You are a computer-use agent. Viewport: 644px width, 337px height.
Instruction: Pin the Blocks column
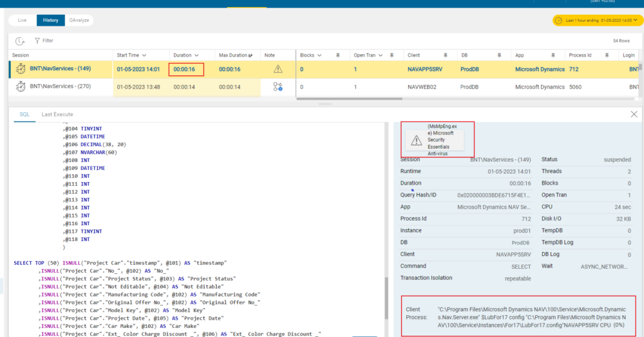(337, 55)
